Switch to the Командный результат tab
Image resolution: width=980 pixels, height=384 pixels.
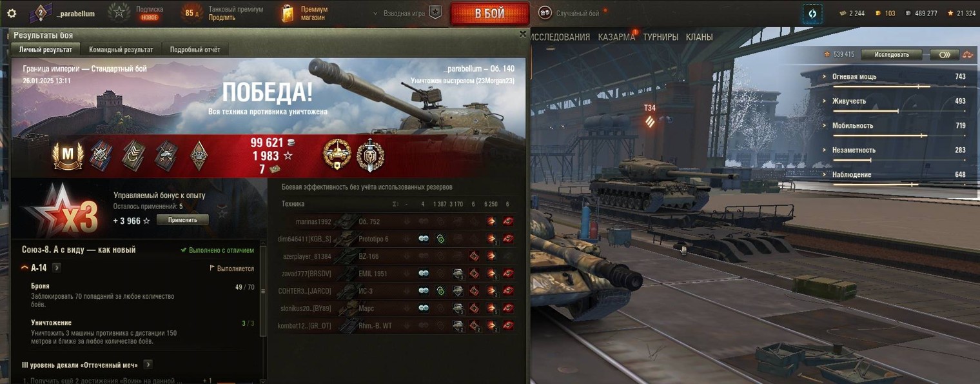pyautogui.click(x=121, y=50)
